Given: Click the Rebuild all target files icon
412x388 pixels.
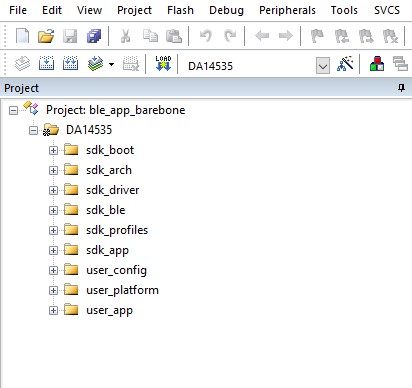Looking at the screenshot, I should (x=70, y=63).
